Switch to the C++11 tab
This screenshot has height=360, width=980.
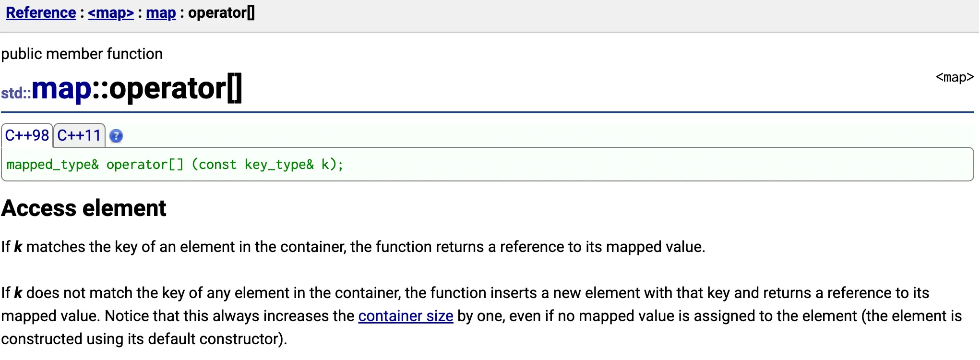[x=79, y=135]
